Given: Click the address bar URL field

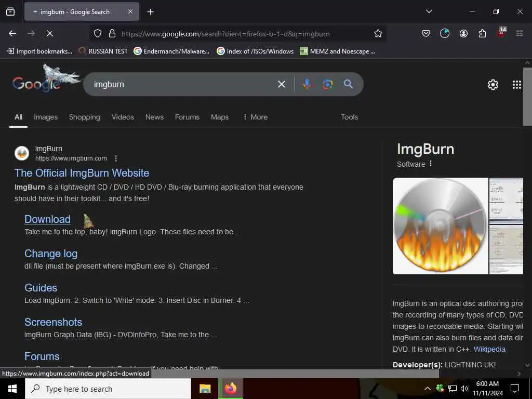Looking at the screenshot, I should tap(237, 34).
